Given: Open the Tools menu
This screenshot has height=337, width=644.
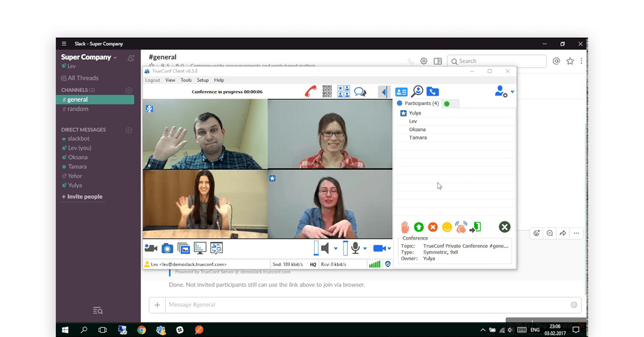Looking at the screenshot, I should (186, 80).
